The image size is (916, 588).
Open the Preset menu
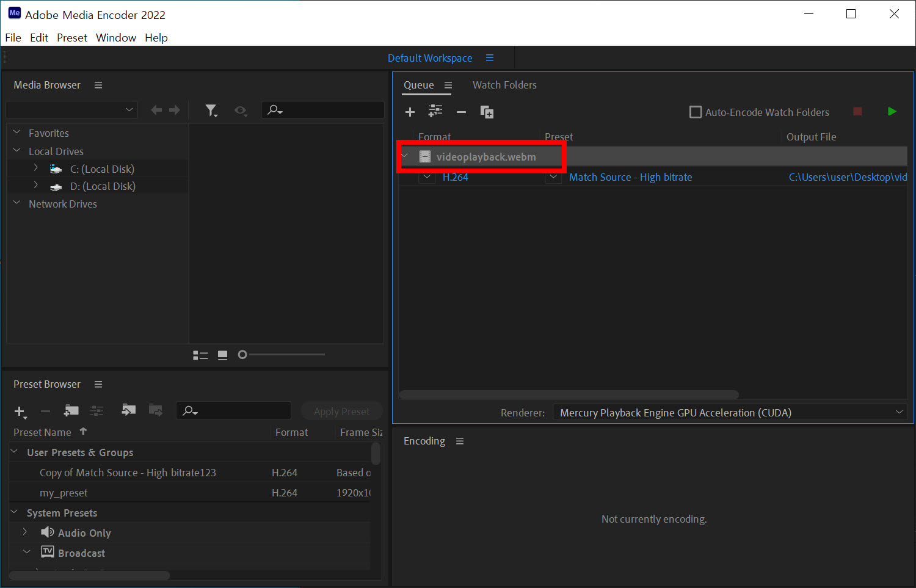tap(72, 37)
